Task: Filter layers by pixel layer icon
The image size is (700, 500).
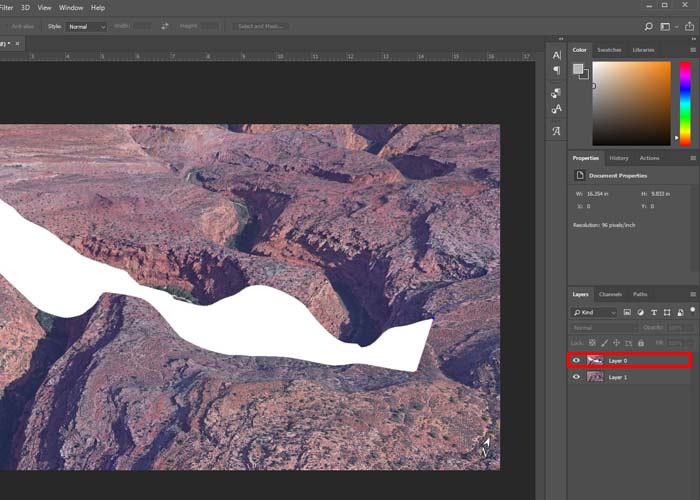Action: tap(628, 312)
